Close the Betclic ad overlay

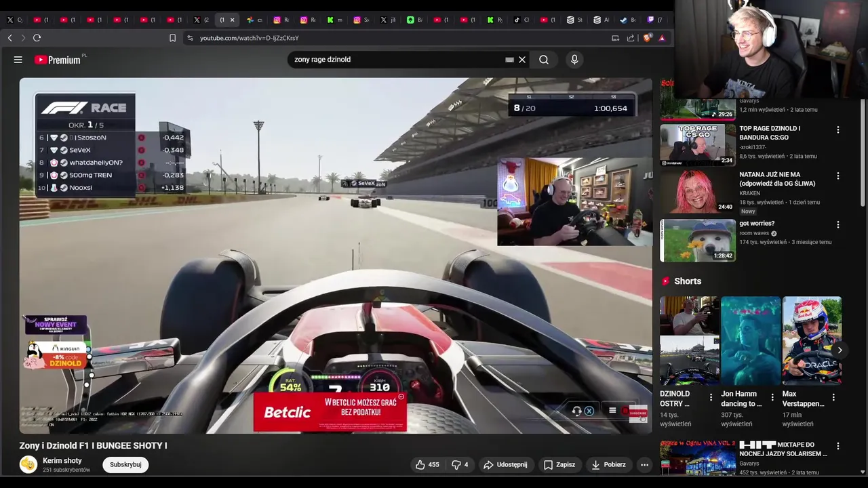401,396
